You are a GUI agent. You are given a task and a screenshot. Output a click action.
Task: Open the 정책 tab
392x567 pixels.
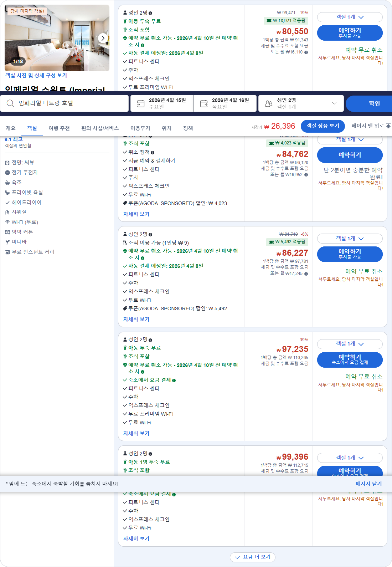pyautogui.click(x=188, y=128)
